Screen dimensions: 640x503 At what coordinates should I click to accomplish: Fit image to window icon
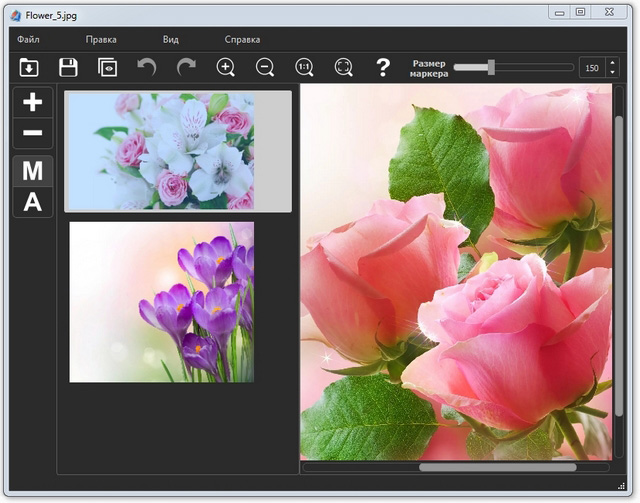pos(343,68)
